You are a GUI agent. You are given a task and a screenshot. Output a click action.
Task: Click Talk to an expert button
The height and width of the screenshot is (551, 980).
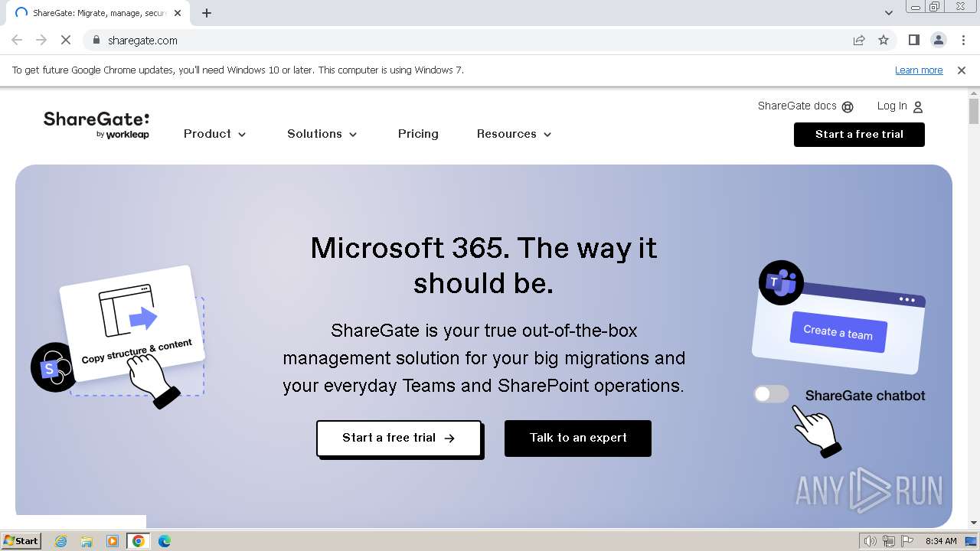pos(578,439)
